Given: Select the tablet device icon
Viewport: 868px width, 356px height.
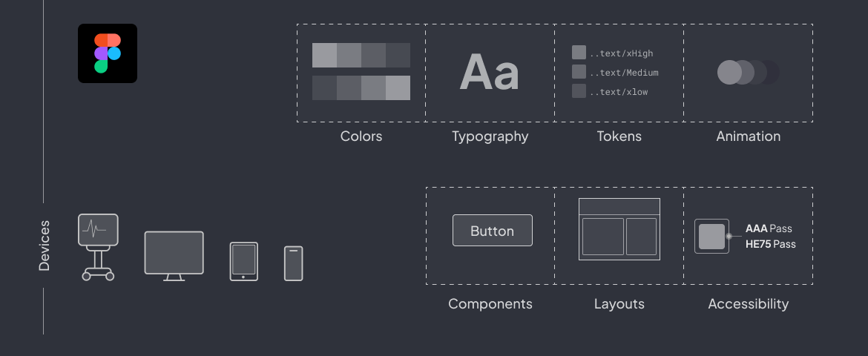Looking at the screenshot, I should [x=243, y=261].
